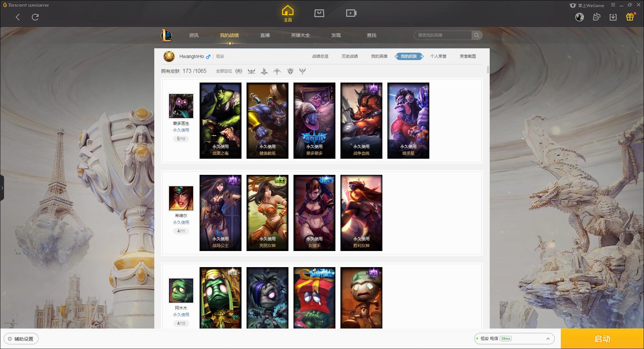The image size is (644, 349).
Task: Open the download manager icon
Action: (x=613, y=17)
